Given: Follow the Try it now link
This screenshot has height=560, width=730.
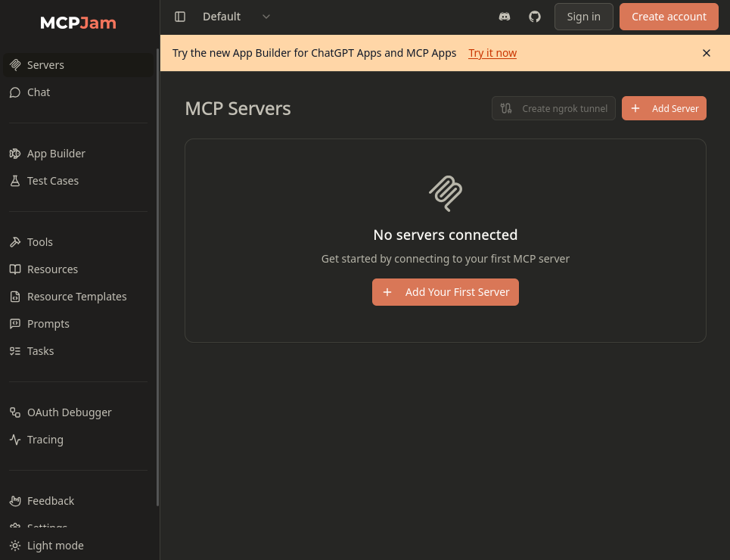Looking at the screenshot, I should (x=492, y=53).
